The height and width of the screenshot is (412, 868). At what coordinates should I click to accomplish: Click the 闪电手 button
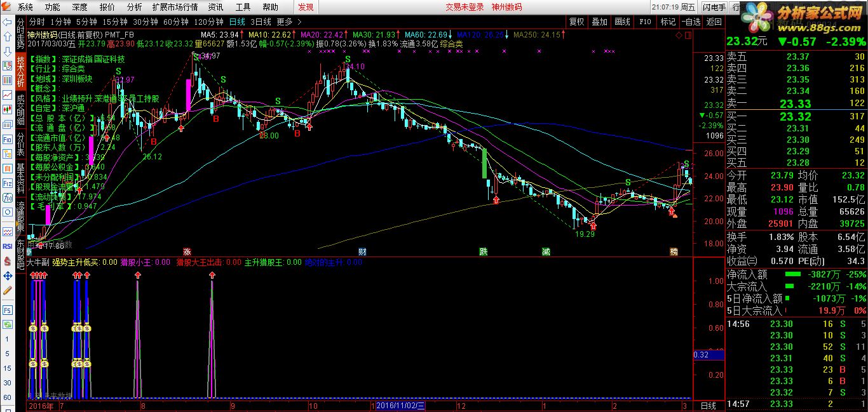pyautogui.click(x=714, y=7)
